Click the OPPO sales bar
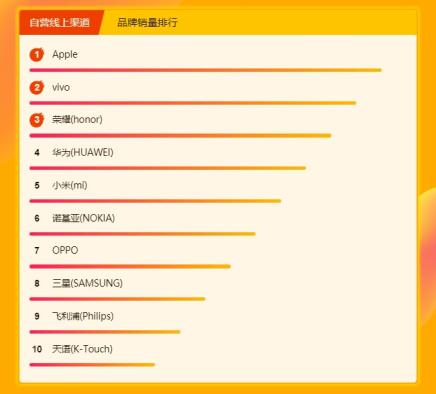The height and width of the screenshot is (394, 436). (130, 266)
